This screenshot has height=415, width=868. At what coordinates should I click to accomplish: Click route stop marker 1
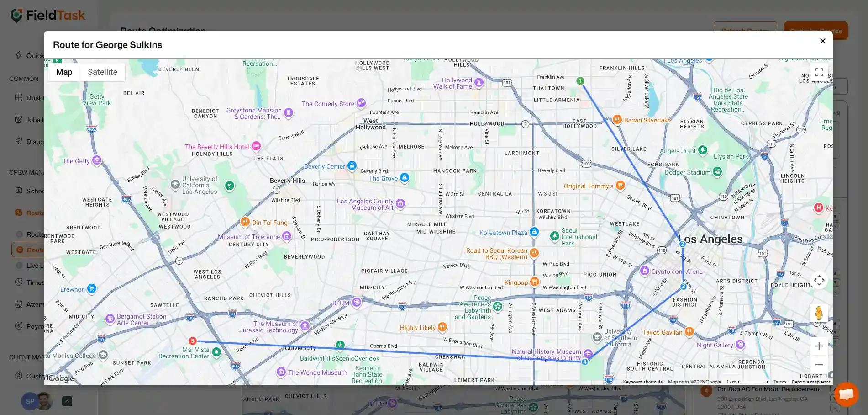pos(580,81)
